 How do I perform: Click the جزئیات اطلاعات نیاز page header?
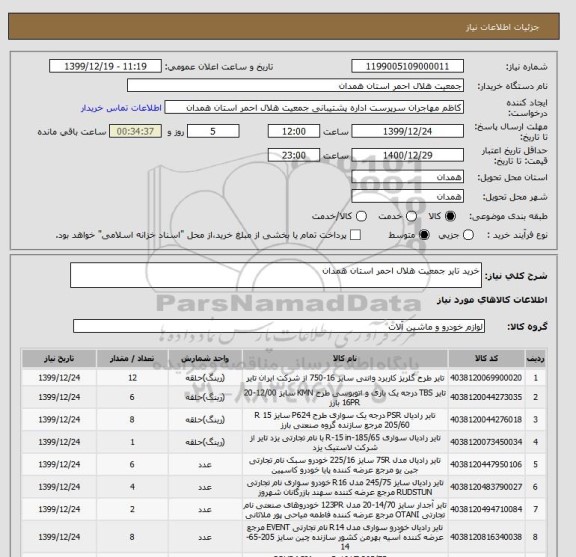tap(502, 27)
